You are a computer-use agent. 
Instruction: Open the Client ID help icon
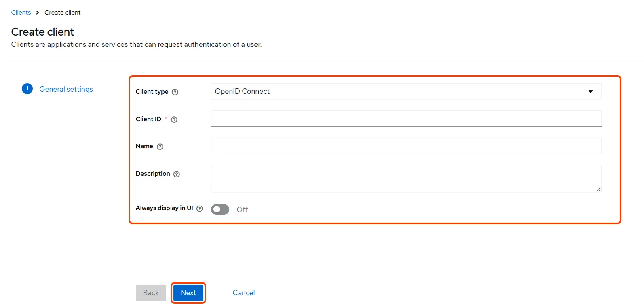pos(174,120)
